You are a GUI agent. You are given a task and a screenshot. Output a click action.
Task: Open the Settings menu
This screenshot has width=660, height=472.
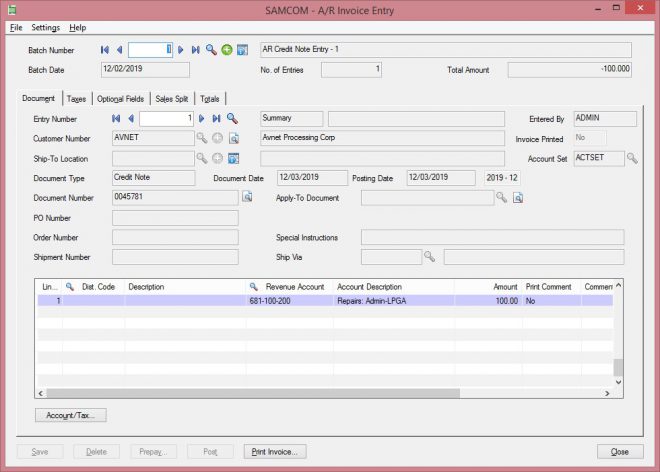click(45, 28)
